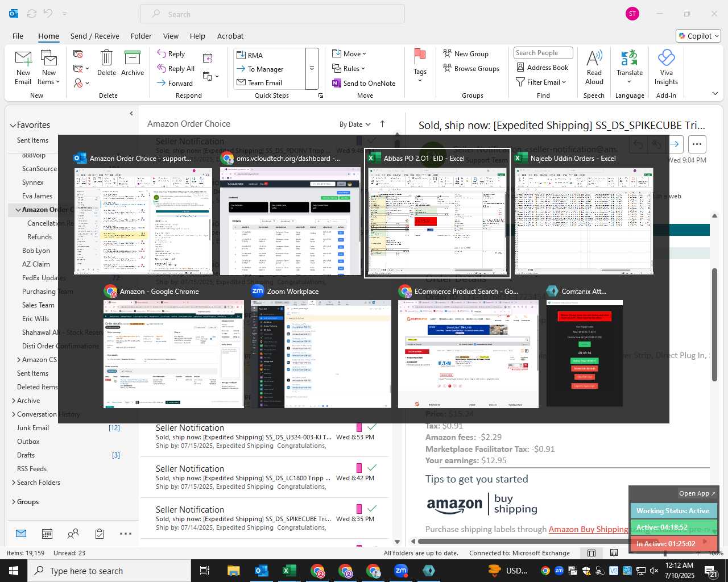
Task: Click the Viva Insights icon
Action: point(666,67)
